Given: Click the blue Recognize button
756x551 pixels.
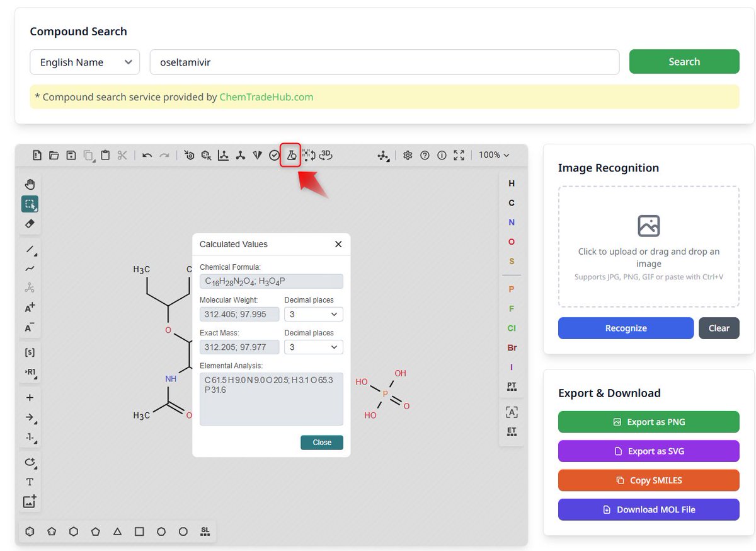Looking at the screenshot, I should (626, 328).
